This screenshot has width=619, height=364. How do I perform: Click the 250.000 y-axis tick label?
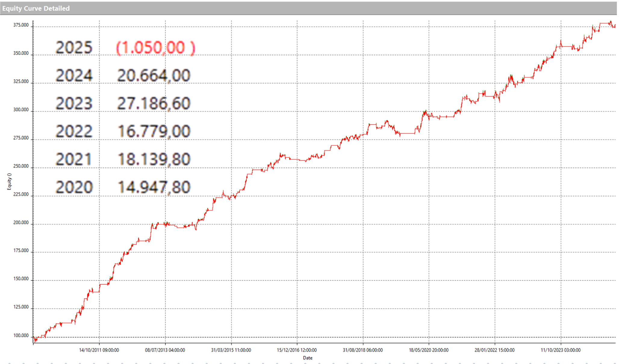click(x=21, y=166)
